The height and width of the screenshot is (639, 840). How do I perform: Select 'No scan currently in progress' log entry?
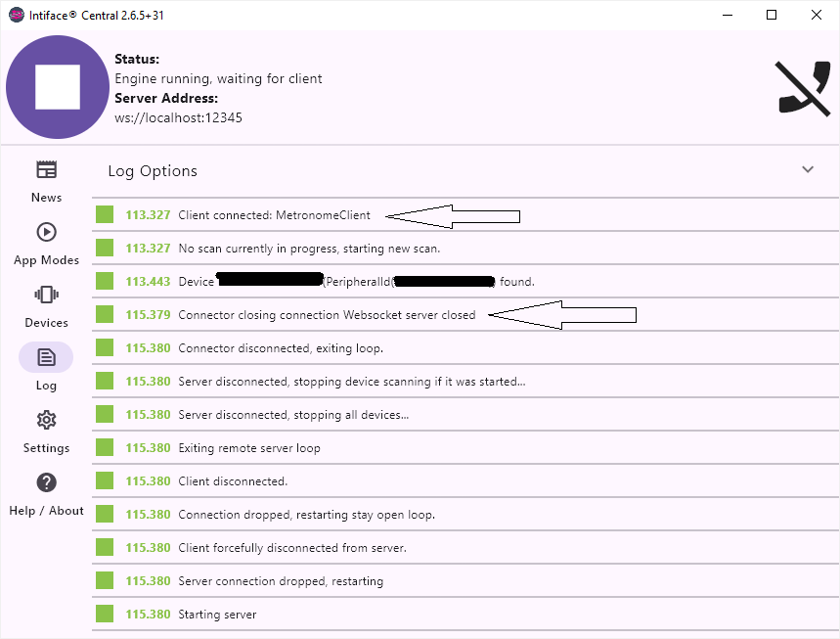(465, 249)
